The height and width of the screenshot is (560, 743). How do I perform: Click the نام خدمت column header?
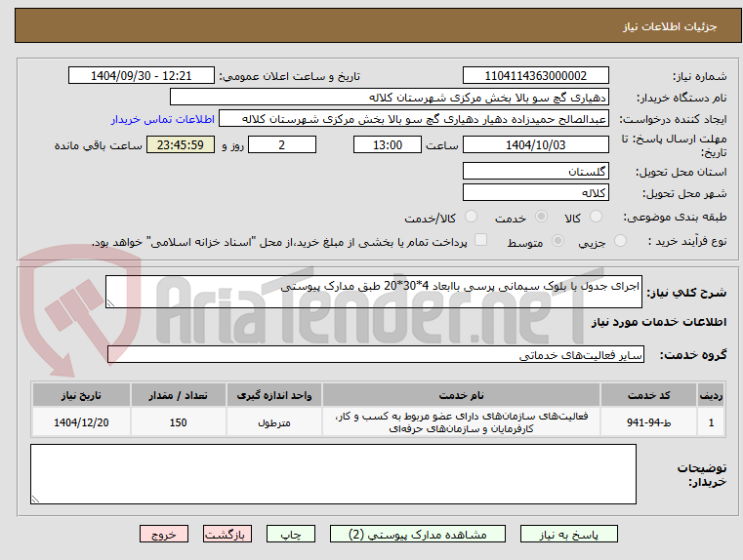click(x=461, y=395)
